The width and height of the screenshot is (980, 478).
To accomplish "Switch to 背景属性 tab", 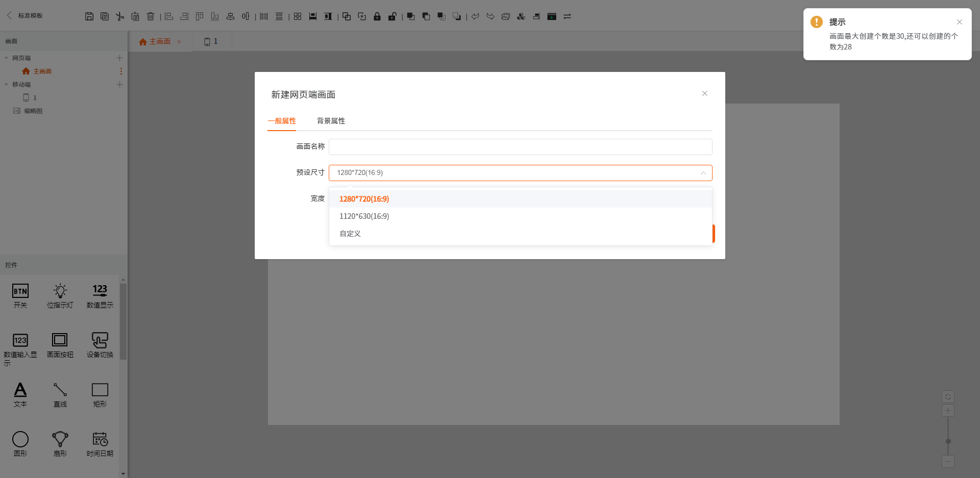I will point(331,121).
